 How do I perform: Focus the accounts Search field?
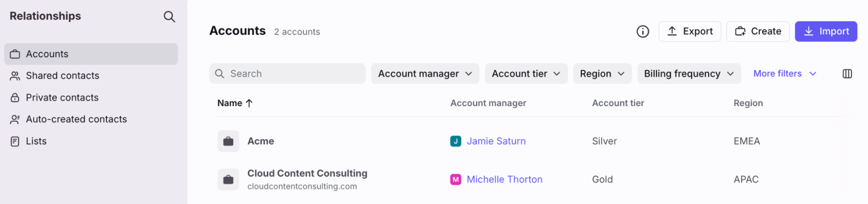(287, 74)
